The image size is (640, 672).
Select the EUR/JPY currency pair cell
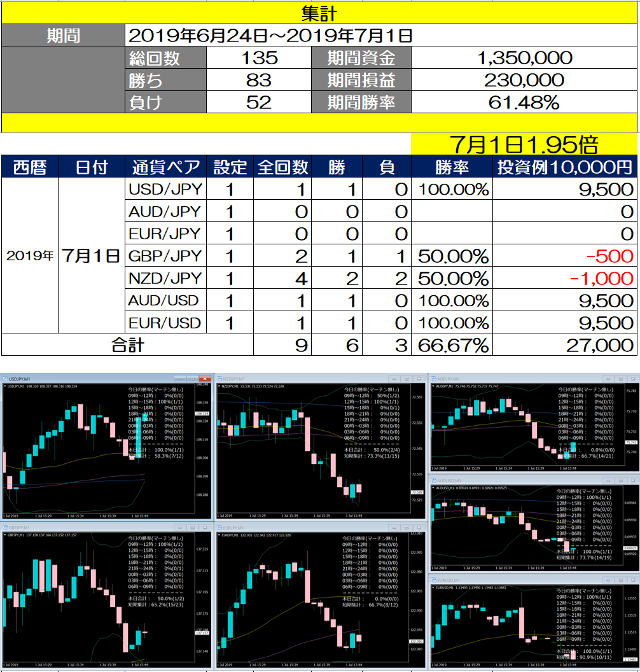pyautogui.click(x=166, y=234)
